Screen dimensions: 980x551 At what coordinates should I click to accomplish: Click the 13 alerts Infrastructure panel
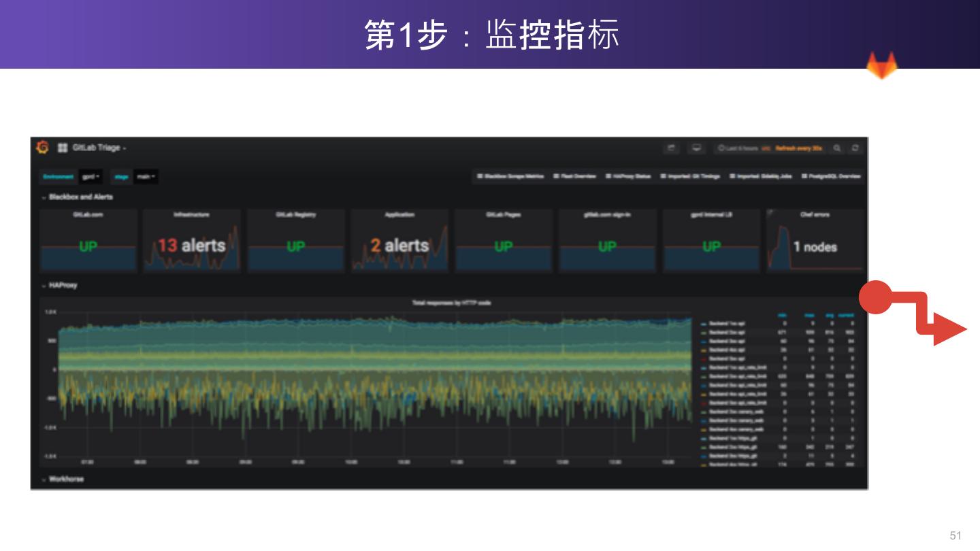[192, 241]
